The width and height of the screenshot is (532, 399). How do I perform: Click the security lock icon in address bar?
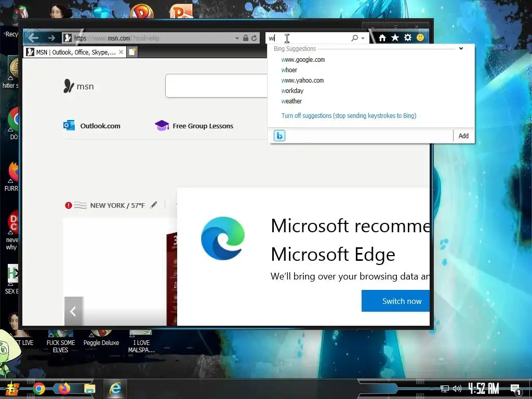point(246,38)
